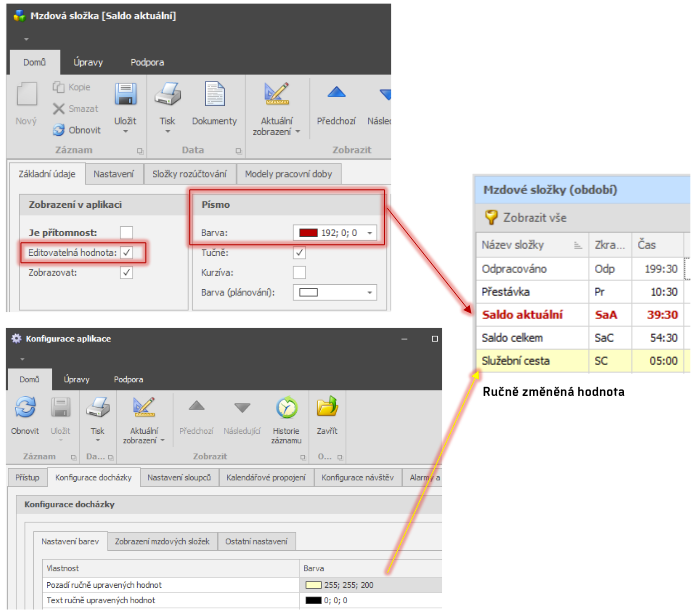The width and height of the screenshot is (696, 616).
Task: Expand quick access arrow in Mzdová složka titlebar
Action: (26, 39)
